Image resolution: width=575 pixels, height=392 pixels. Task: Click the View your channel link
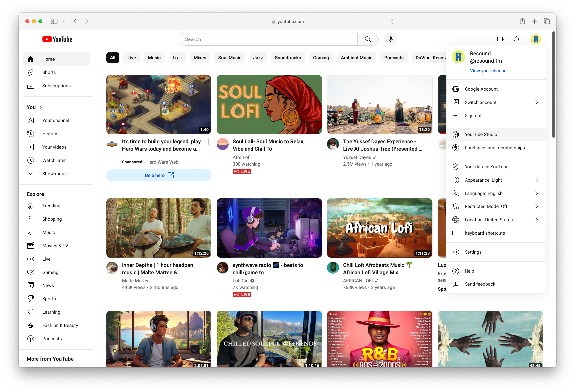pyautogui.click(x=488, y=70)
